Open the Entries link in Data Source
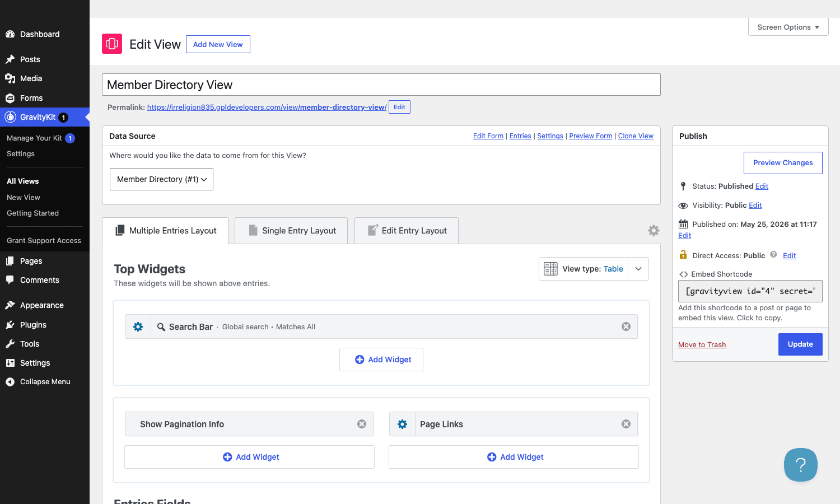The width and height of the screenshot is (840, 504). coord(520,136)
